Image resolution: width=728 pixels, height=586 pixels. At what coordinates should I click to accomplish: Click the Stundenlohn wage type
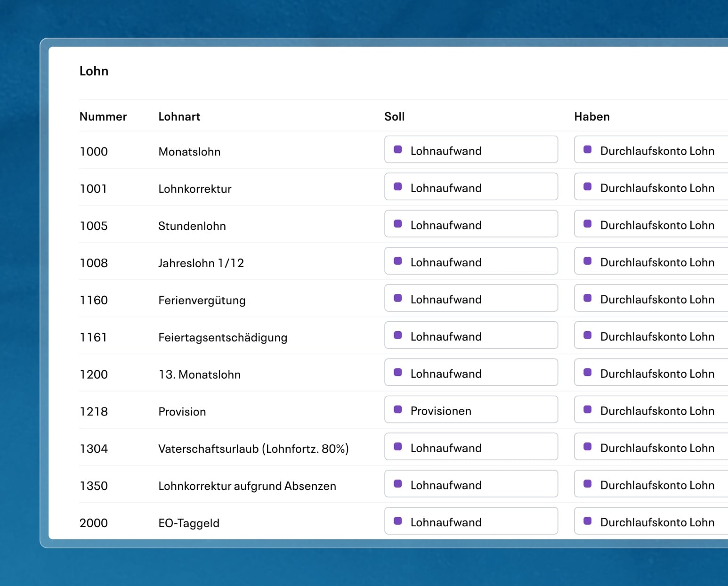click(x=192, y=226)
